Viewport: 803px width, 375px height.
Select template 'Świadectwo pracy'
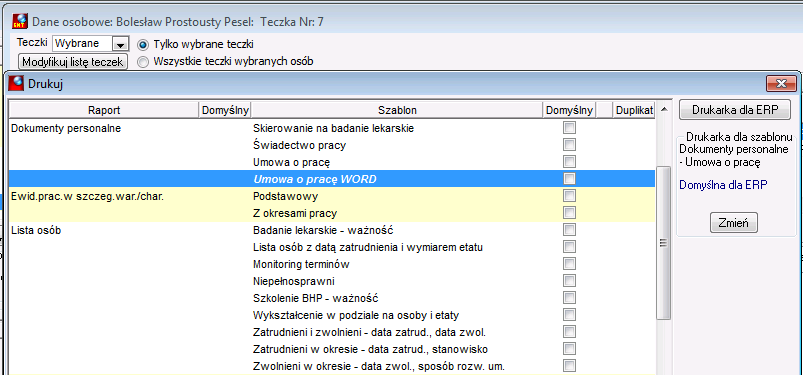[300, 145]
